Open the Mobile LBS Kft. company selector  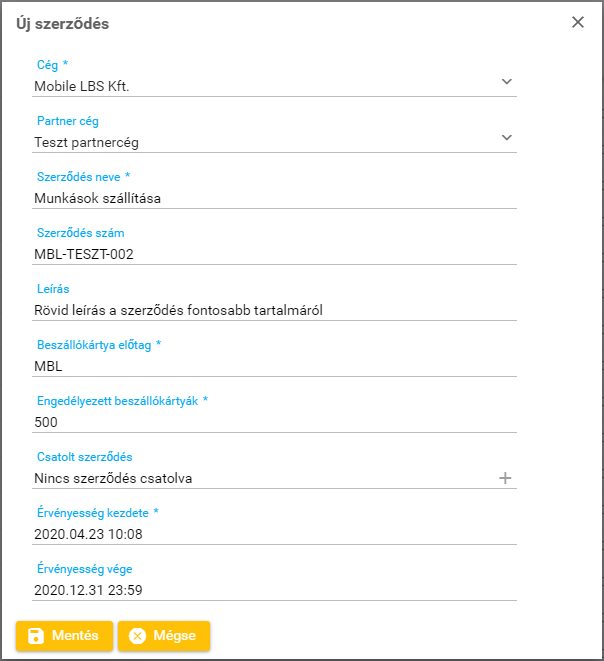coord(260,86)
